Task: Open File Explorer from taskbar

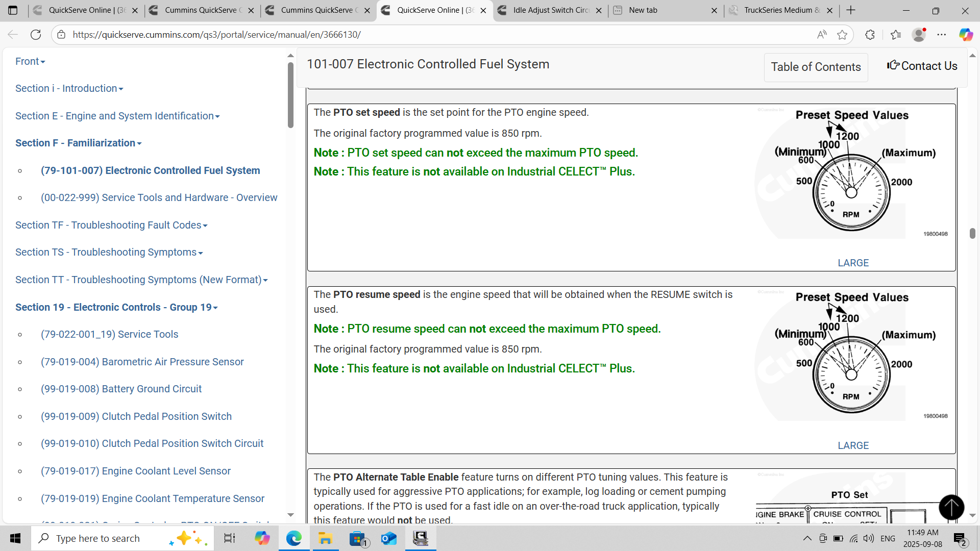Action: pyautogui.click(x=325, y=538)
